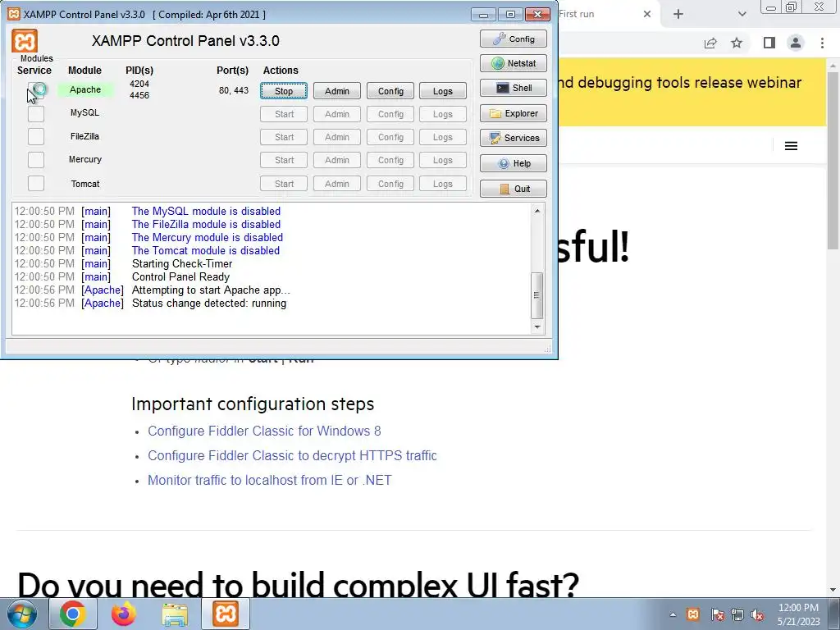Open Chrome three-dot menu
Viewport: 840px width, 630px height.
(x=822, y=43)
